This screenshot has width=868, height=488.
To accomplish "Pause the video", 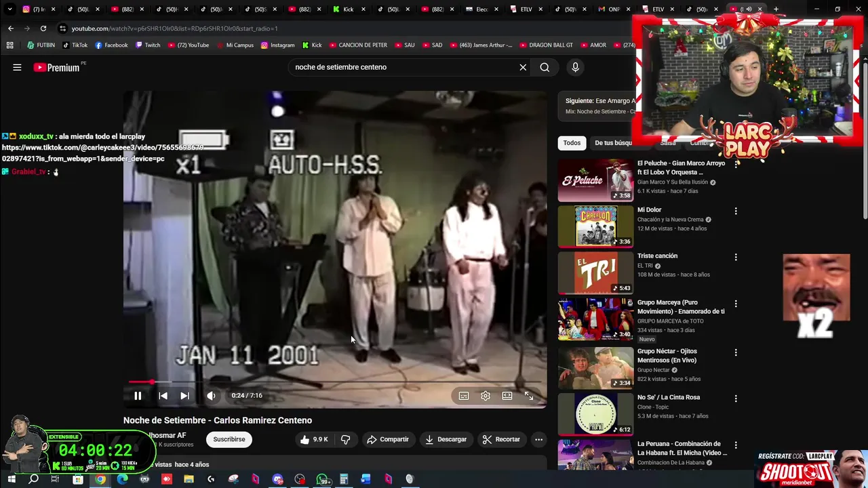I will tap(138, 396).
